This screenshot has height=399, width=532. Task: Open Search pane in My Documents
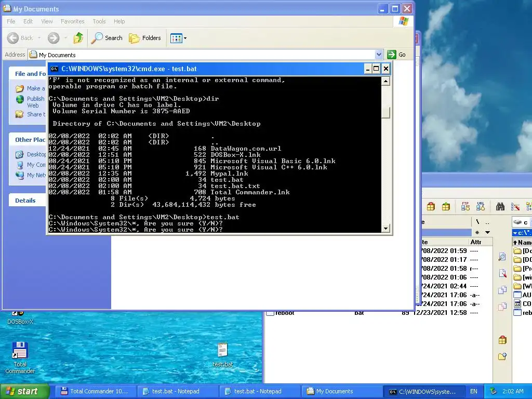pyautogui.click(x=107, y=38)
